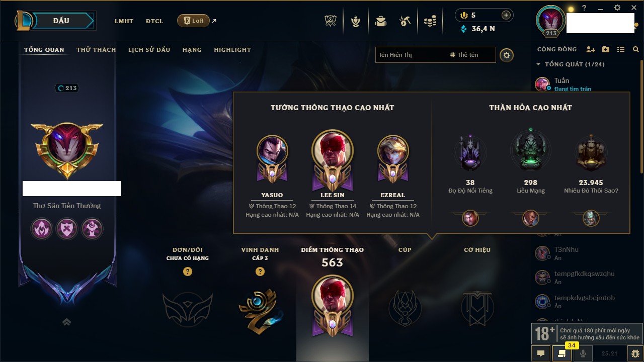Switch to the LỊCH SỬ ĐẤU tab
The width and height of the screenshot is (644, 362).
point(149,50)
